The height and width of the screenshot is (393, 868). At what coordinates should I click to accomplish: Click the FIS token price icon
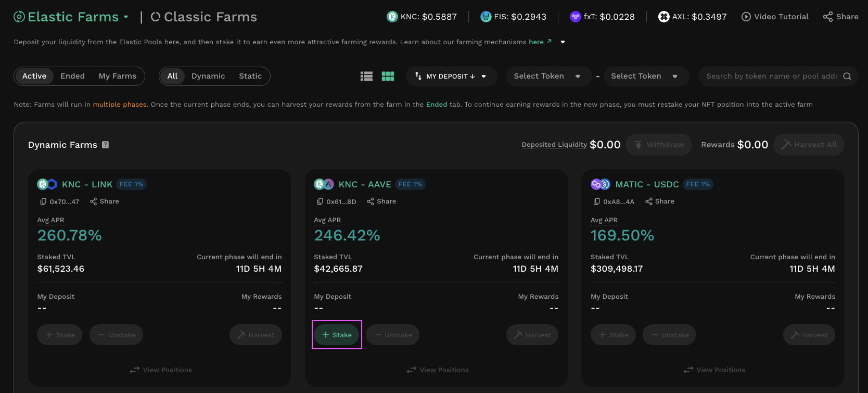[x=486, y=17]
